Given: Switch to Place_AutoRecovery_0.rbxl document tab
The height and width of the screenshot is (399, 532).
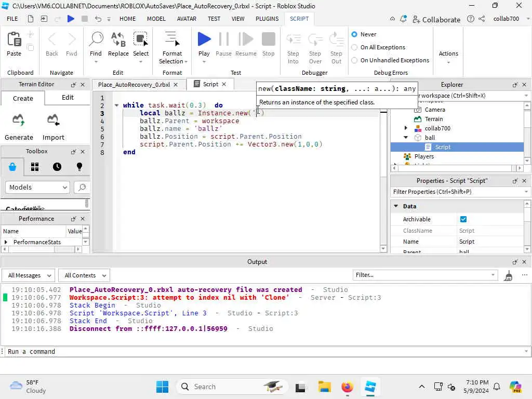Looking at the screenshot, I should 134,85.
